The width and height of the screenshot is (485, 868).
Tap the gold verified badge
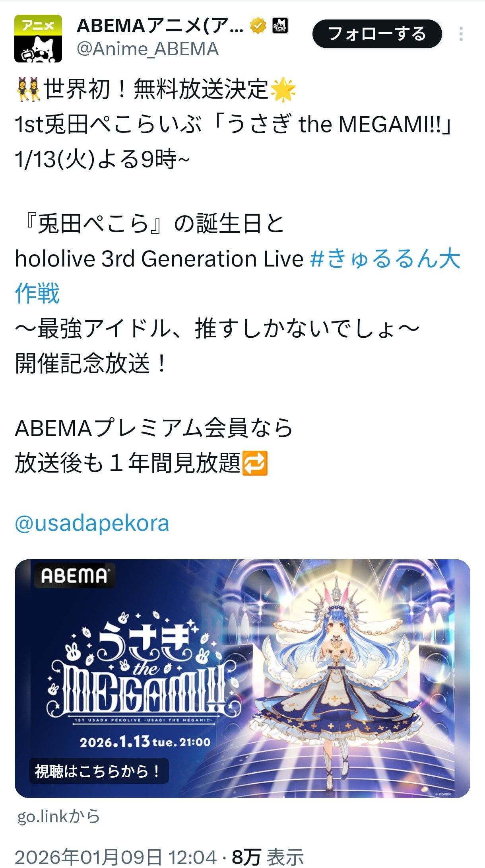click(258, 26)
